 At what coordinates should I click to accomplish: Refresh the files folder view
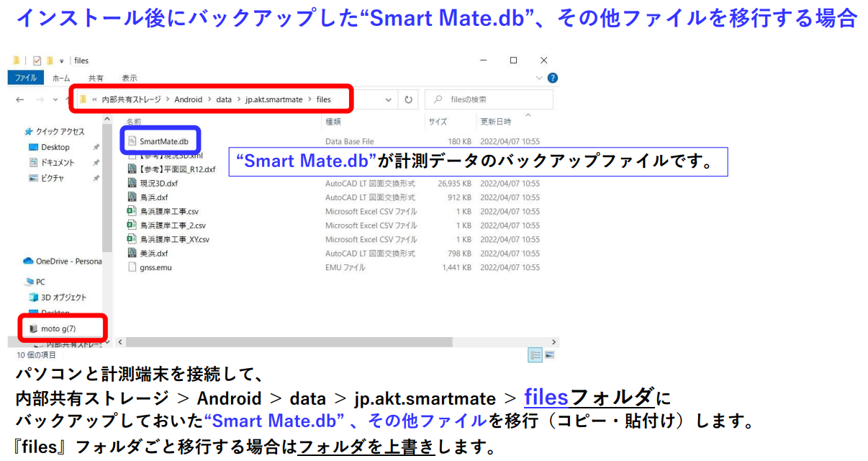[x=409, y=99]
